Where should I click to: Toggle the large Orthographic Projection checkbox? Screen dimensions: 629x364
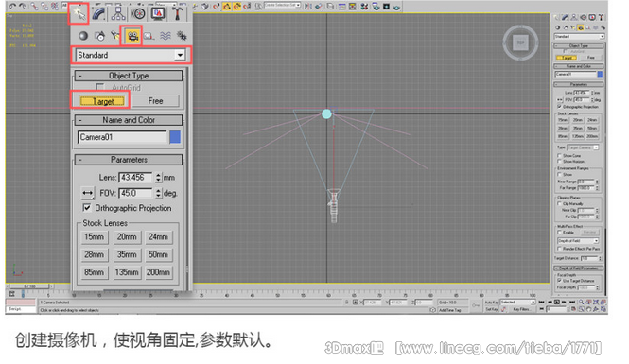[x=87, y=208]
